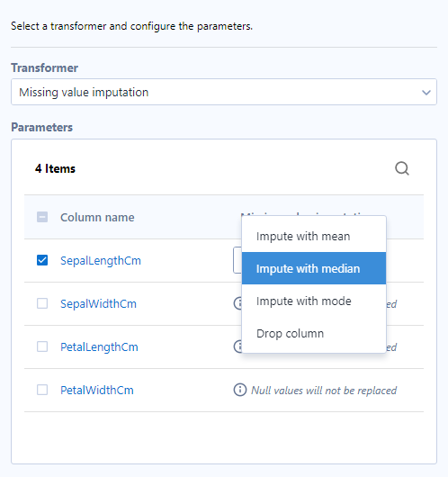Check the SepalWidthCm checkbox
The width and height of the screenshot is (448, 477).
point(42,303)
